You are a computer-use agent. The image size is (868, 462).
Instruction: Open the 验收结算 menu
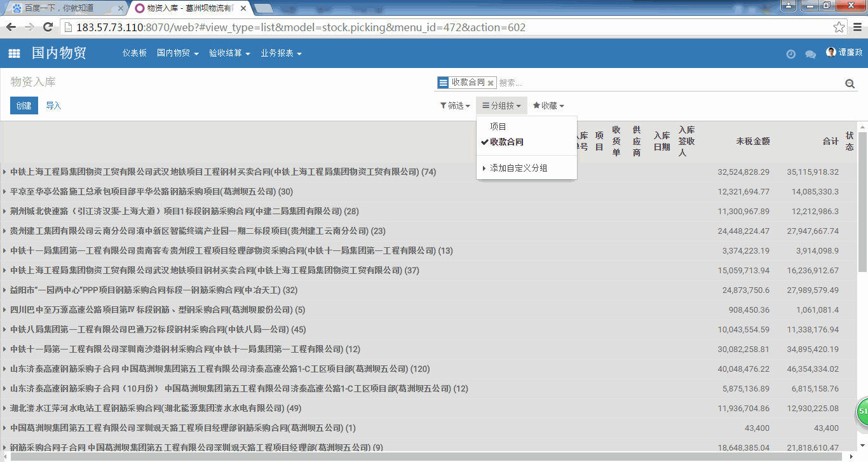pyautogui.click(x=229, y=53)
